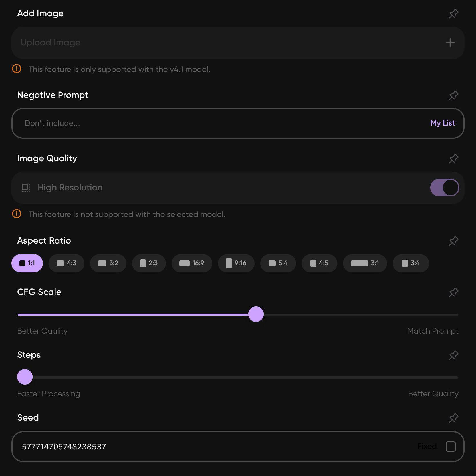Pin the Seed section
This screenshot has width=476, height=476.
(x=453, y=418)
